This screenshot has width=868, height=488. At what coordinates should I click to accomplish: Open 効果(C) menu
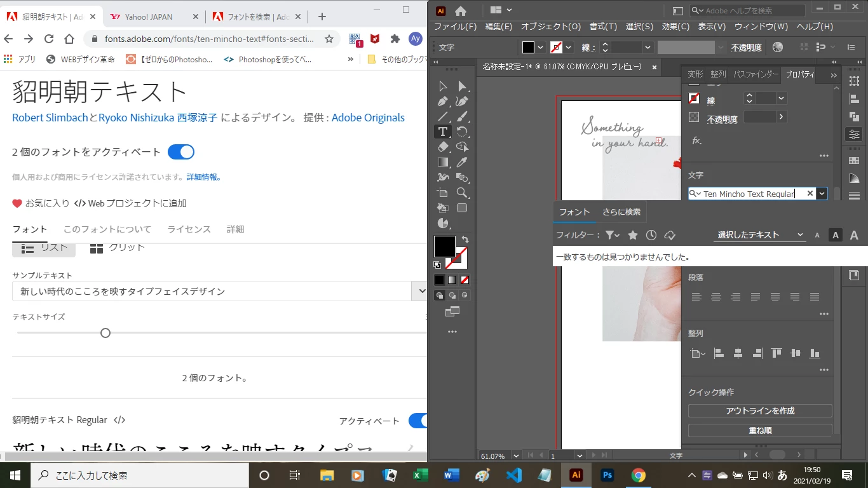coord(675,27)
